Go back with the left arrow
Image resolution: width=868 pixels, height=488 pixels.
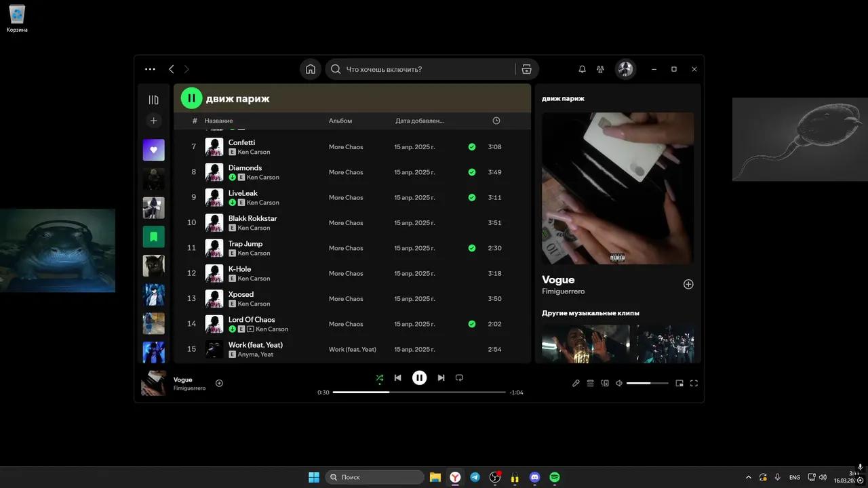click(x=172, y=69)
